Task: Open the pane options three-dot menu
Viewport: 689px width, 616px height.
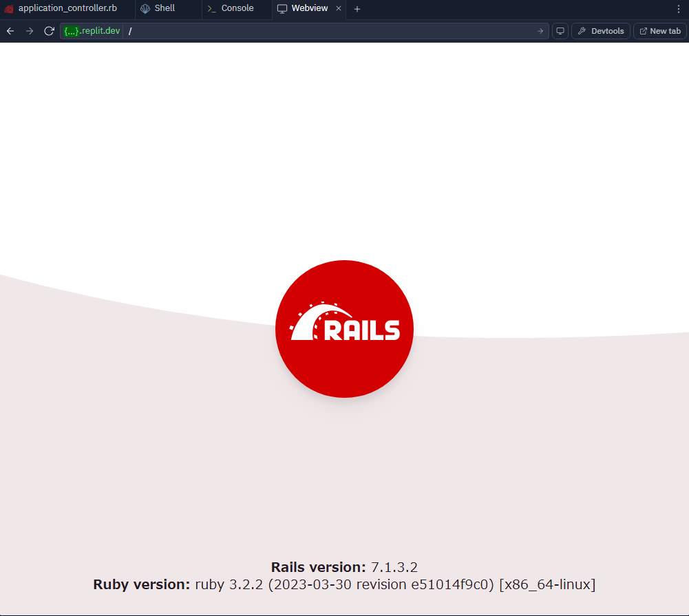Action: pyautogui.click(x=679, y=9)
